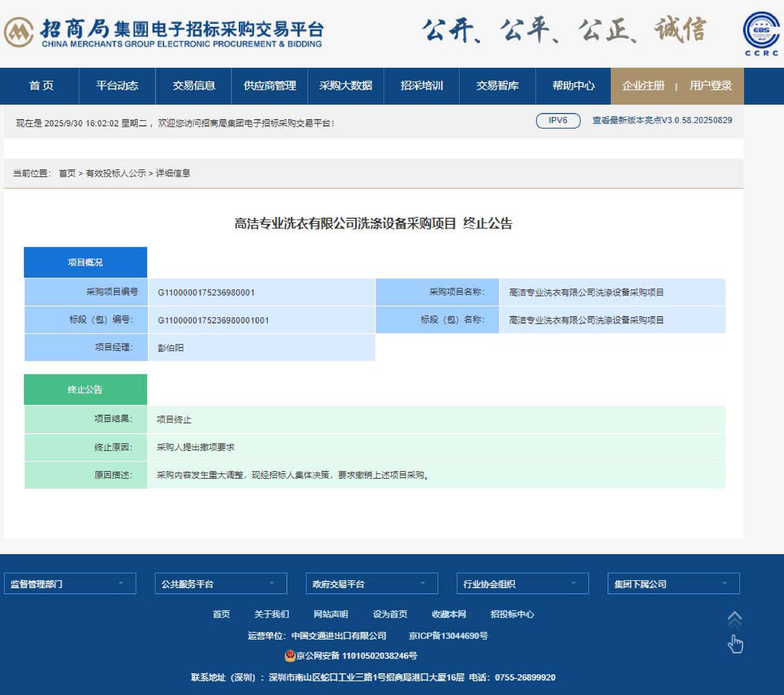Click the IPV6 badge
This screenshot has height=695, width=784.
(558, 121)
